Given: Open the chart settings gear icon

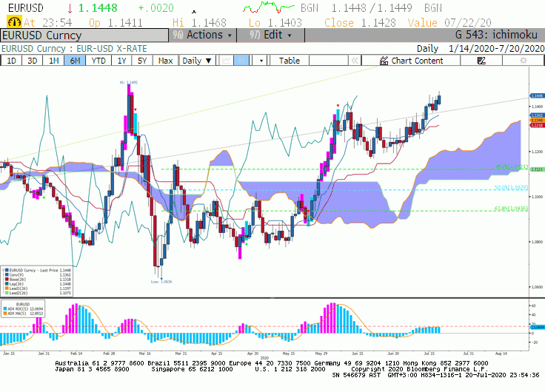Looking at the screenshot, I should [x=523, y=61].
